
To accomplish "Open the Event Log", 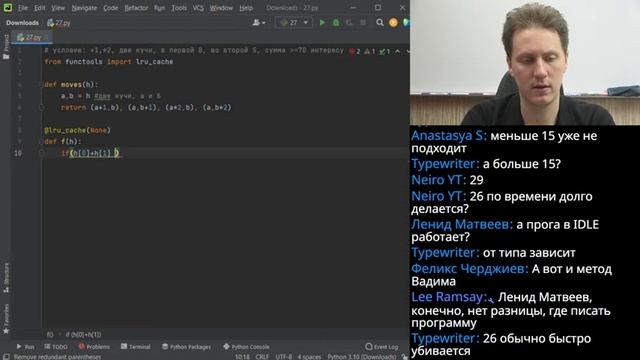I will coord(382,347).
